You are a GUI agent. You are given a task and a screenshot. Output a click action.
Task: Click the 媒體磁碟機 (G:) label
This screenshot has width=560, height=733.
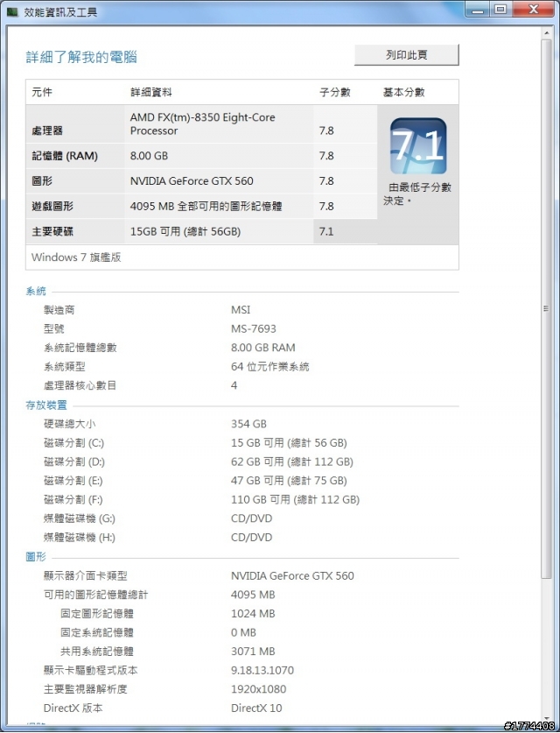pyautogui.click(x=80, y=518)
